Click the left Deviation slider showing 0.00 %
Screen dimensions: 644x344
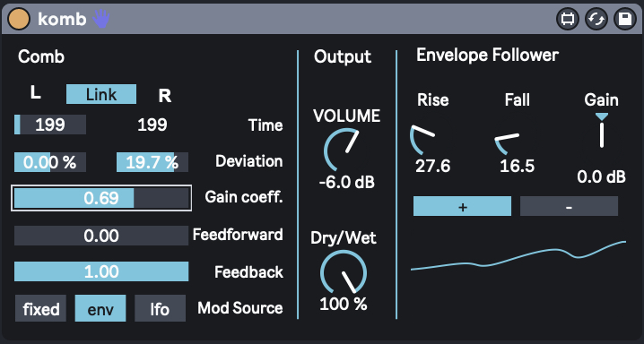(x=50, y=162)
